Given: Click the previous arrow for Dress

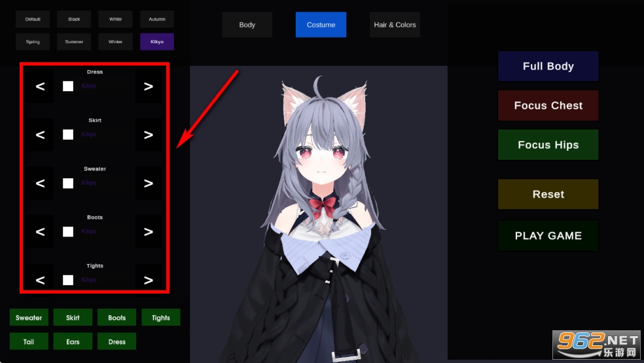Looking at the screenshot, I should [x=40, y=86].
